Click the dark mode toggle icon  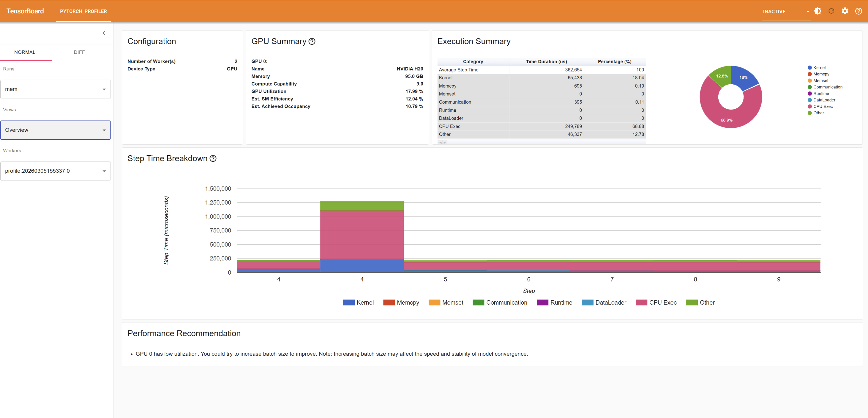[818, 11]
